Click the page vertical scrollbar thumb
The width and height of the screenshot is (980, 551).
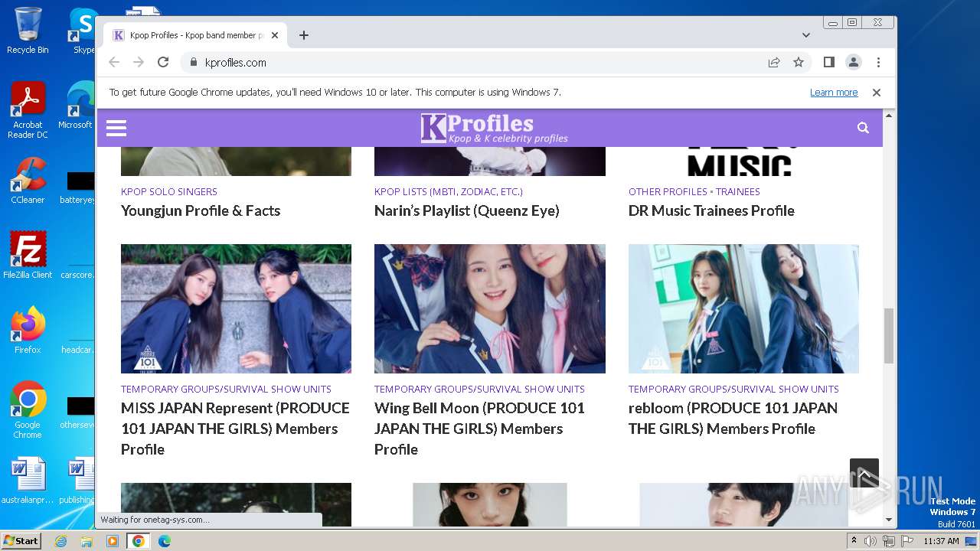(889, 336)
